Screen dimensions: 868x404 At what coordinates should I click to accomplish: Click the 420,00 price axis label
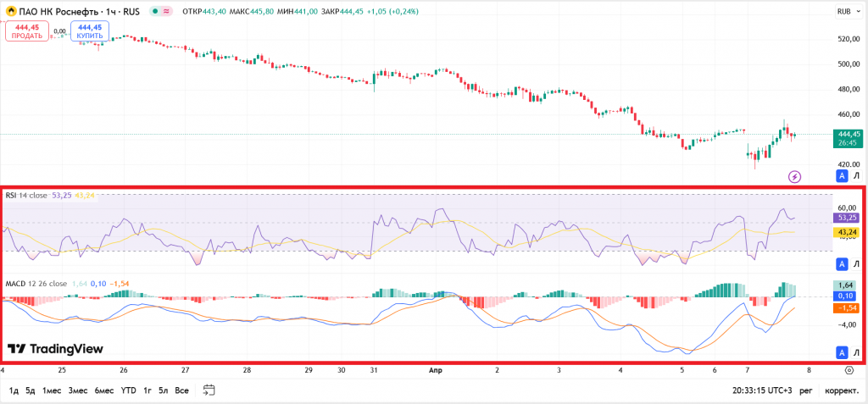849,164
